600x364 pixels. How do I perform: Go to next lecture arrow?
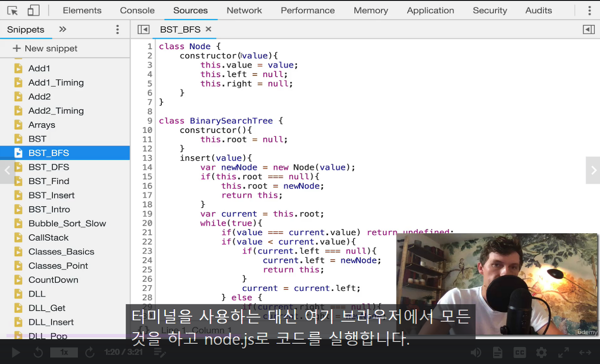point(593,171)
